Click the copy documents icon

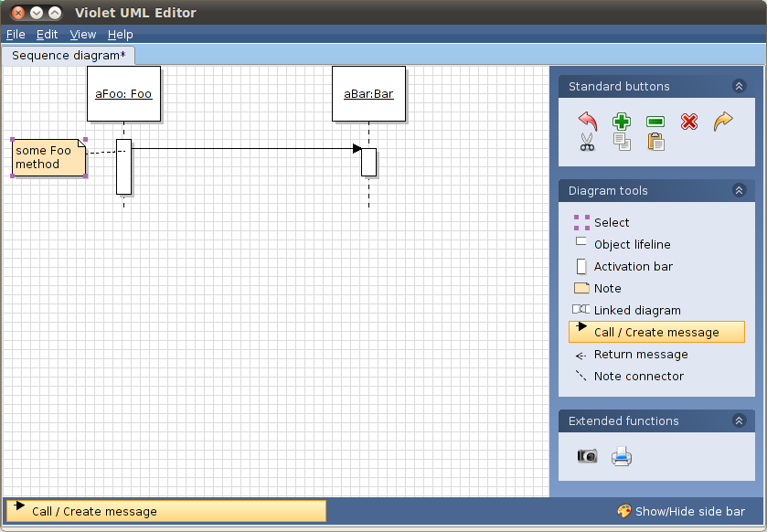coord(622,142)
